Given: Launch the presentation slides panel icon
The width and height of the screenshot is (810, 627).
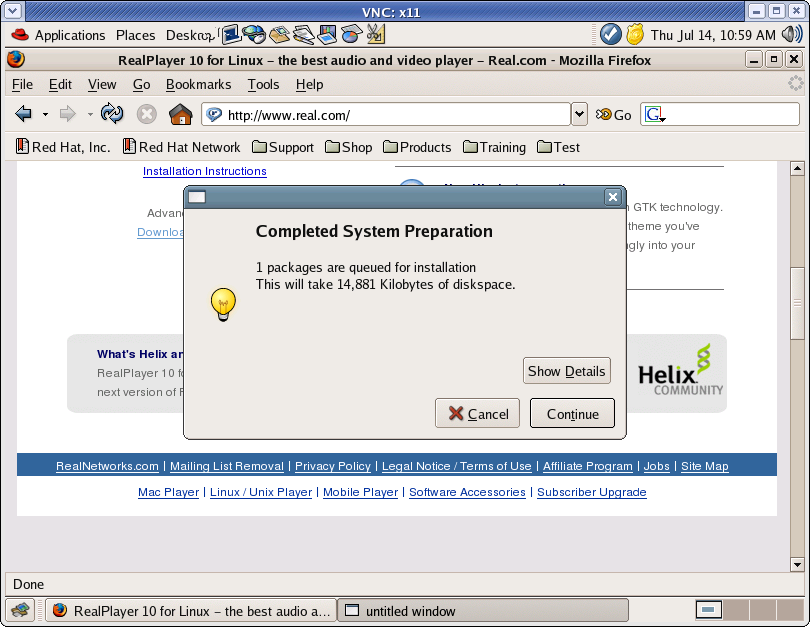Looking at the screenshot, I should coord(328,35).
